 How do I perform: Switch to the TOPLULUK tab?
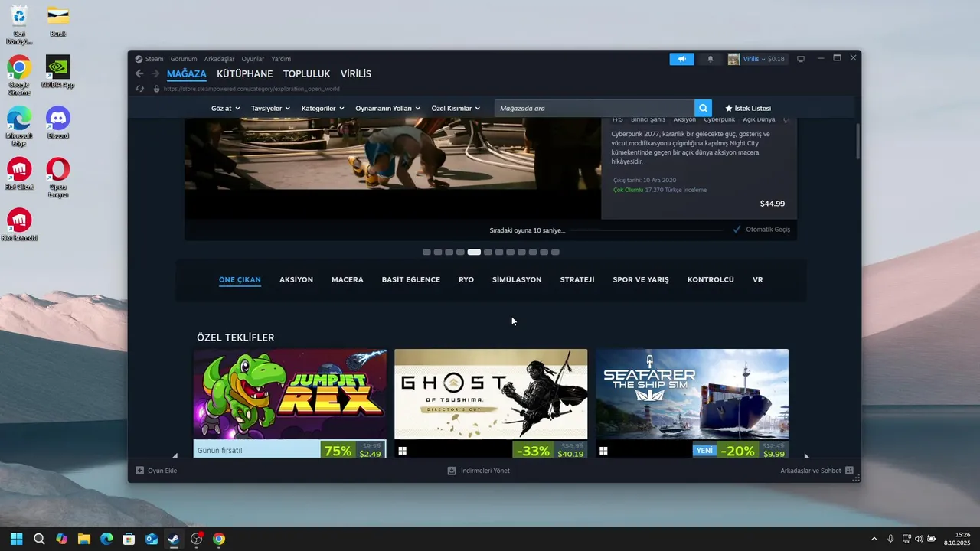306,74
